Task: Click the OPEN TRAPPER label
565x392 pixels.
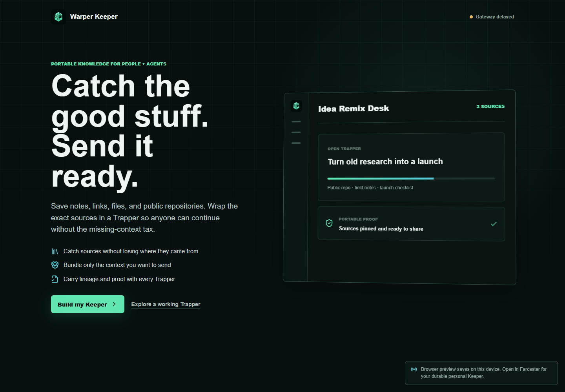Action: click(x=344, y=149)
